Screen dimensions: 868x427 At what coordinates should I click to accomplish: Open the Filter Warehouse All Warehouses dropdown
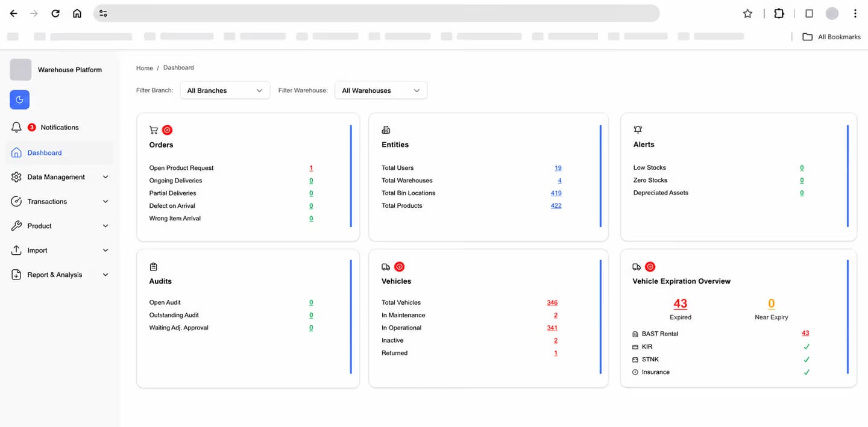[381, 90]
